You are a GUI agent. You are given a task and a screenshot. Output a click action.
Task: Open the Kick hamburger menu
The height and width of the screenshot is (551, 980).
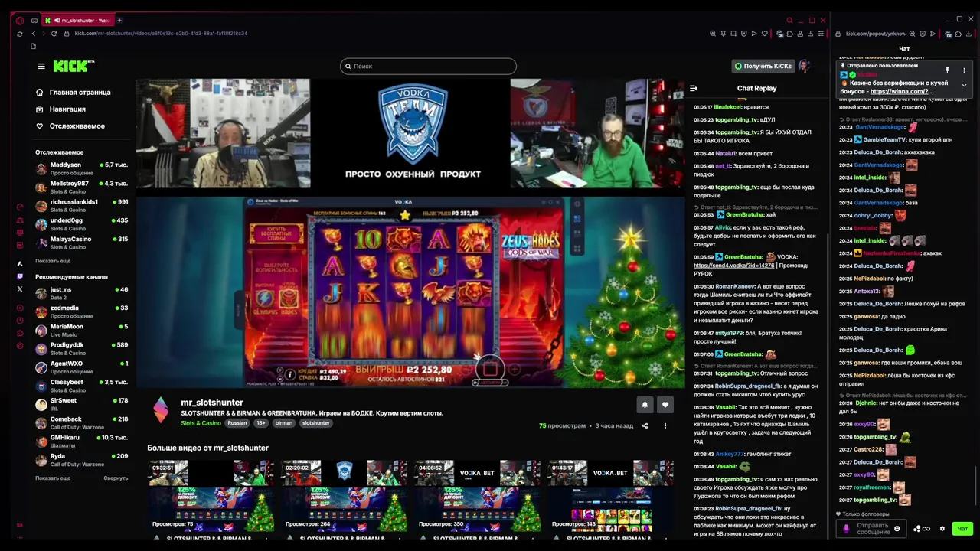click(x=41, y=66)
